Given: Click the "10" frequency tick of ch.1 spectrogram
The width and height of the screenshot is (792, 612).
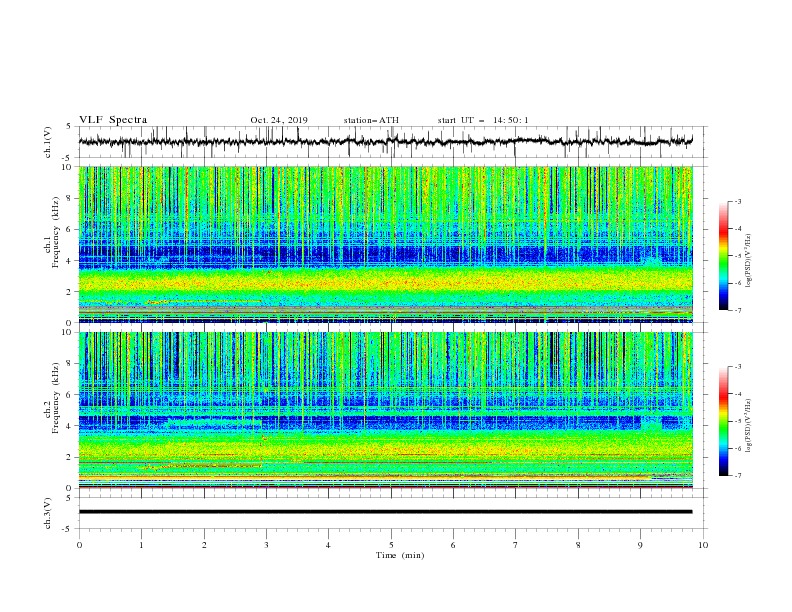Looking at the screenshot, I should coord(69,167).
